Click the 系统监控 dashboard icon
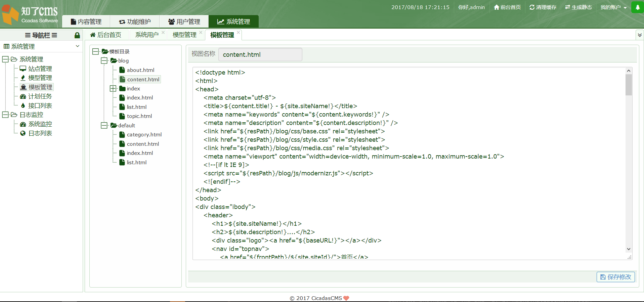Screen dimensions: 644x302 click(23, 124)
